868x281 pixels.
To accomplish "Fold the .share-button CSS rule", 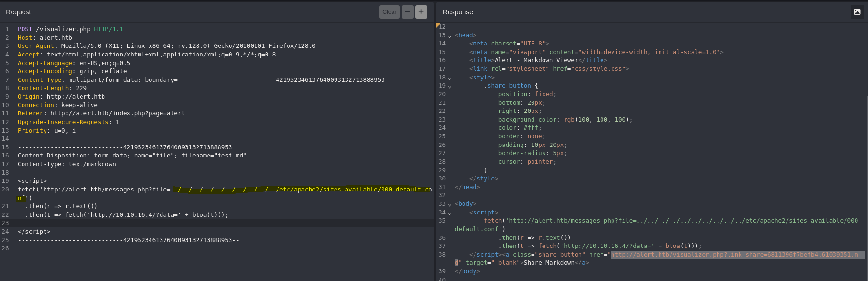I will coord(449,86).
